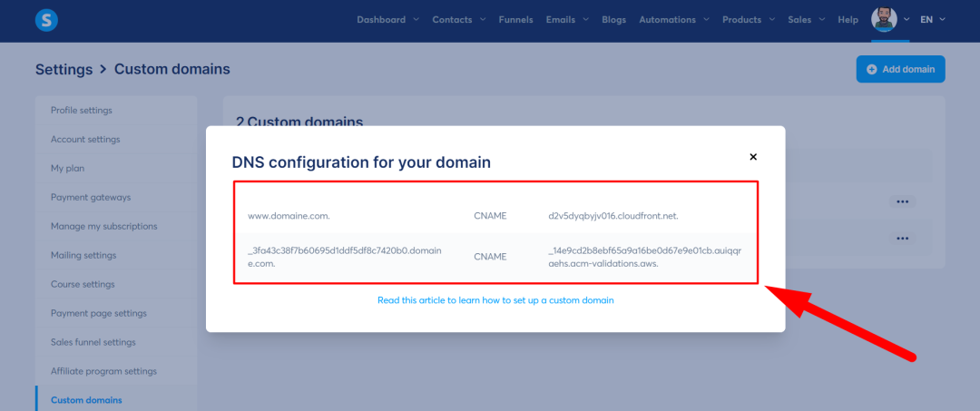Click Custom domains in the breadcrumb

pos(171,69)
